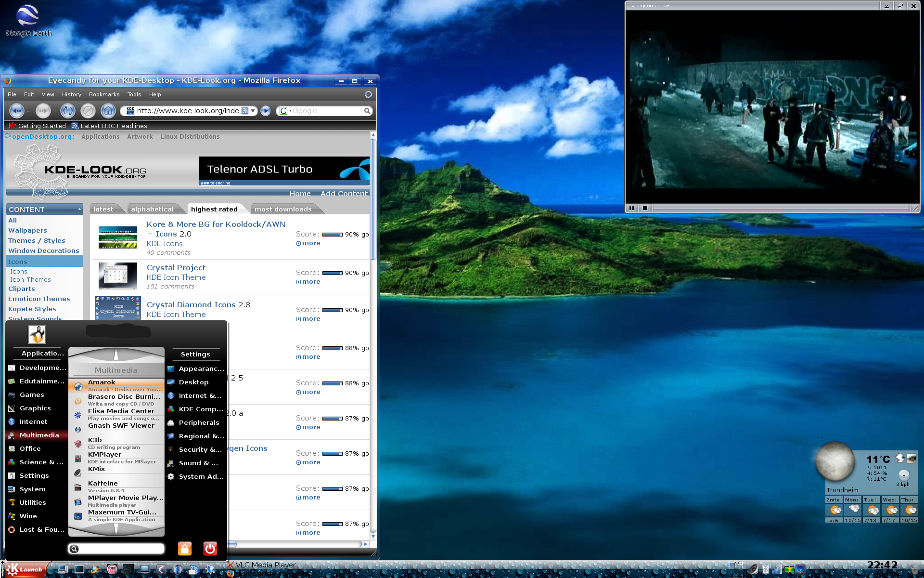Click the search magnifier in Google search box
Viewport: 924px width, 578px height.
click(x=367, y=111)
